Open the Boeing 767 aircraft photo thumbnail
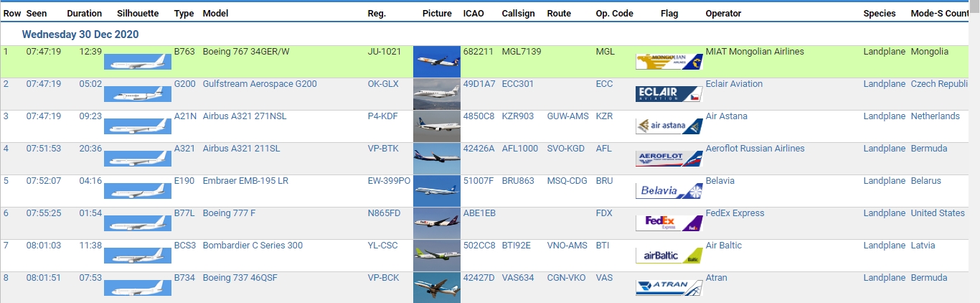Screen dimensions: 980x303 coord(437,62)
